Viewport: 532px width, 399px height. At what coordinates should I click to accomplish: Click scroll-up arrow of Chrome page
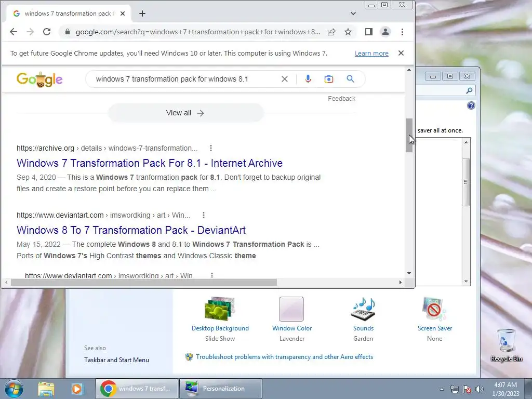click(x=409, y=70)
